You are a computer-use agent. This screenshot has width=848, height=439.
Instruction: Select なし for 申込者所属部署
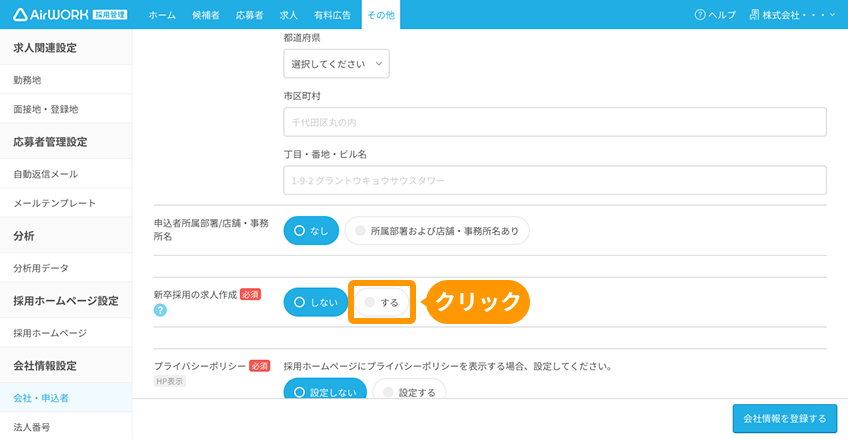click(x=311, y=231)
